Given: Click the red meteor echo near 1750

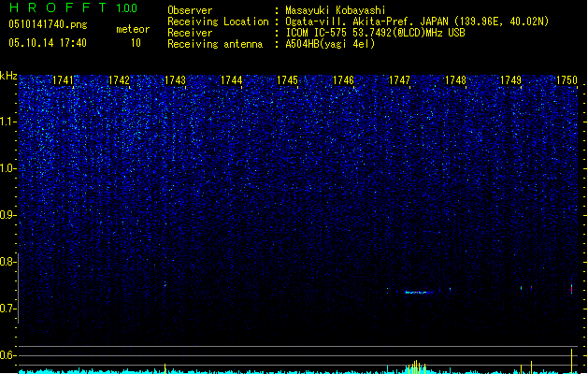Looking at the screenshot, I should coord(571,289).
